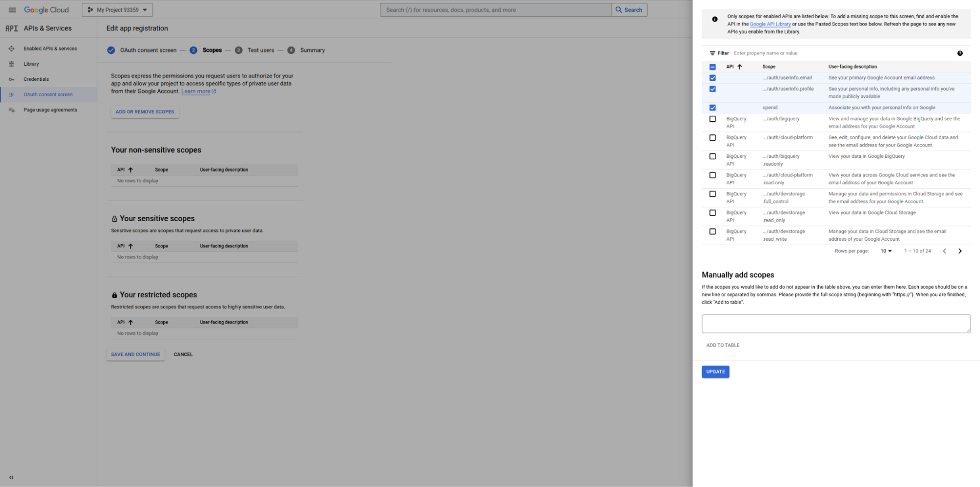The height and width of the screenshot is (487, 980).
Task: Go to the next page of scopes
Action: (x=960, y=251)
